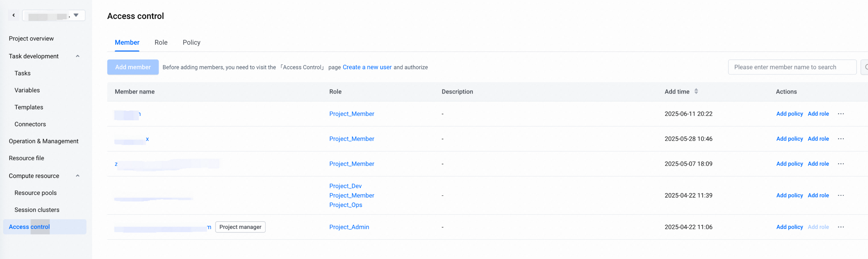This screenshot has width=868, height=259.
Task: Open Resource file page
Action: pyautogui.click(x=27, y=158)
